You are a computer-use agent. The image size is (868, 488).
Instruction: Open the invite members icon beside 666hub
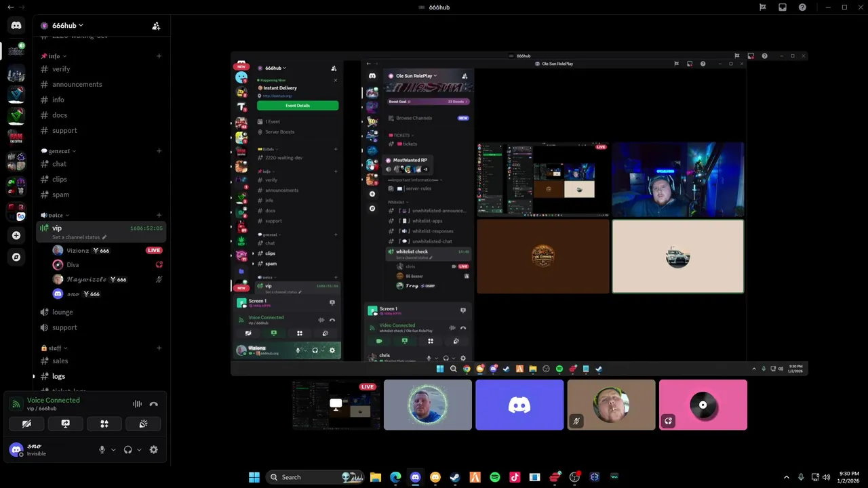click(156, 26)
